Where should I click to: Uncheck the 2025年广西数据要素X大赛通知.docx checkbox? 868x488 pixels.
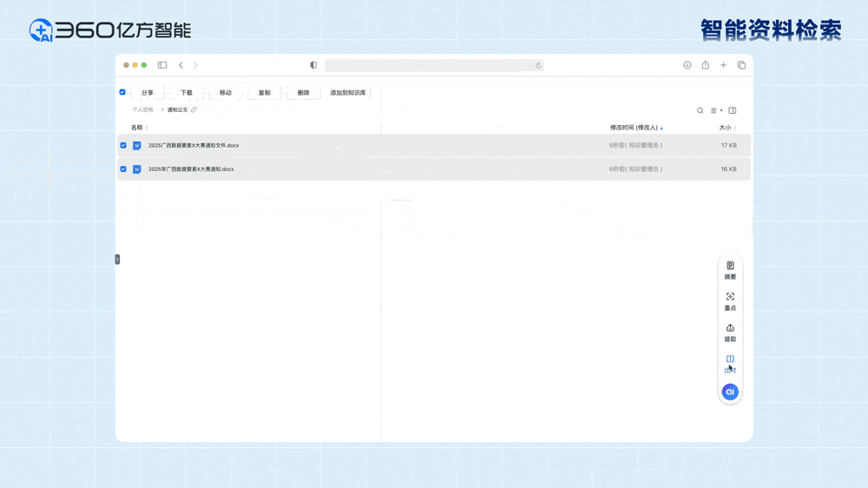point(123,169)
